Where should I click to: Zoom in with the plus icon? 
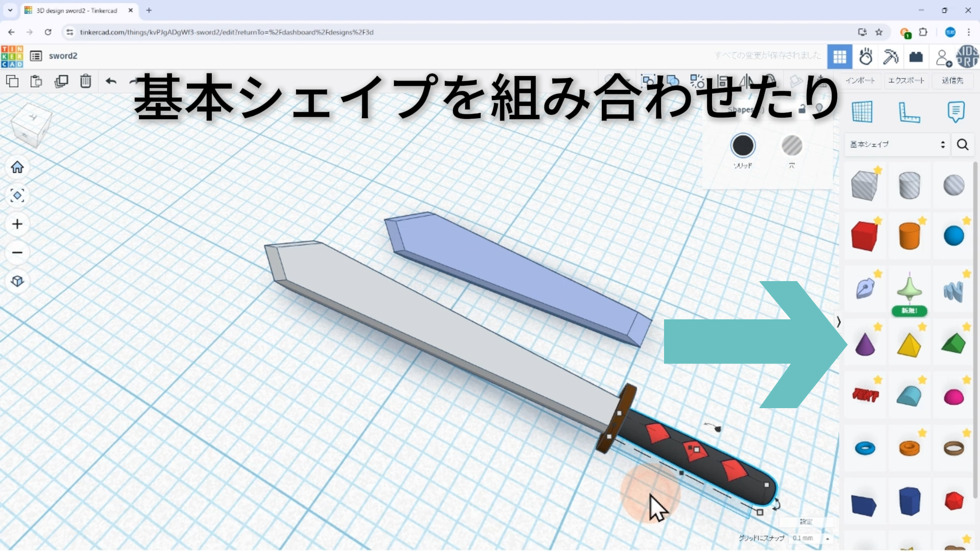click(x=17, y=224)
